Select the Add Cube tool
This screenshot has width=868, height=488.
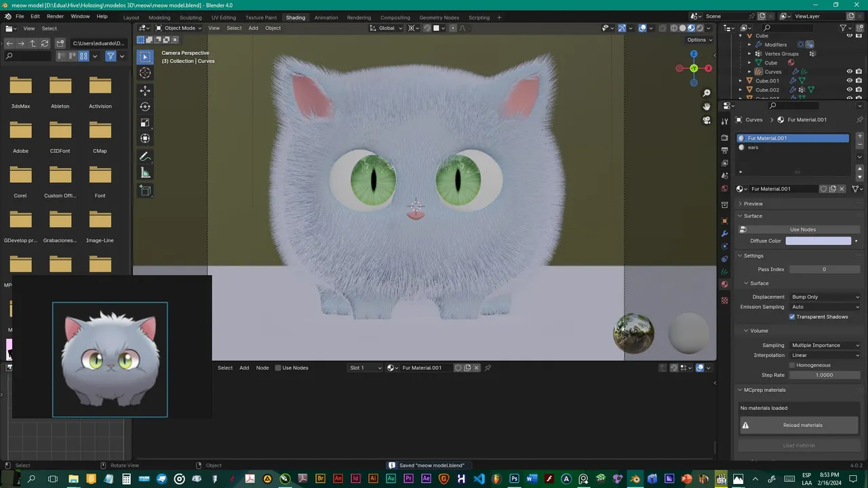[145, 191]
